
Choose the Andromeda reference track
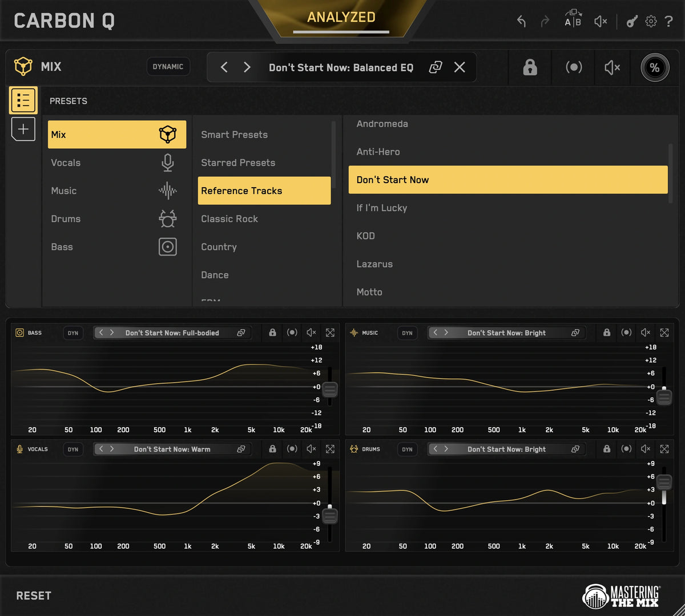[x=507, y=124]
